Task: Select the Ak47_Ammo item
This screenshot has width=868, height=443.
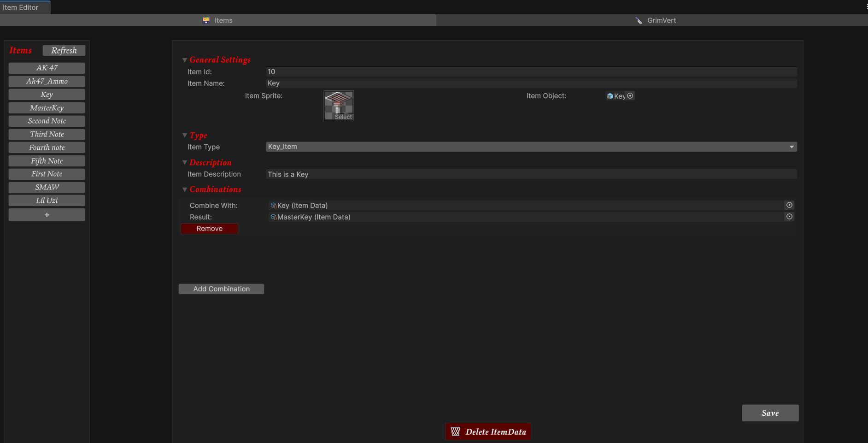Action: tap(47, 81)
